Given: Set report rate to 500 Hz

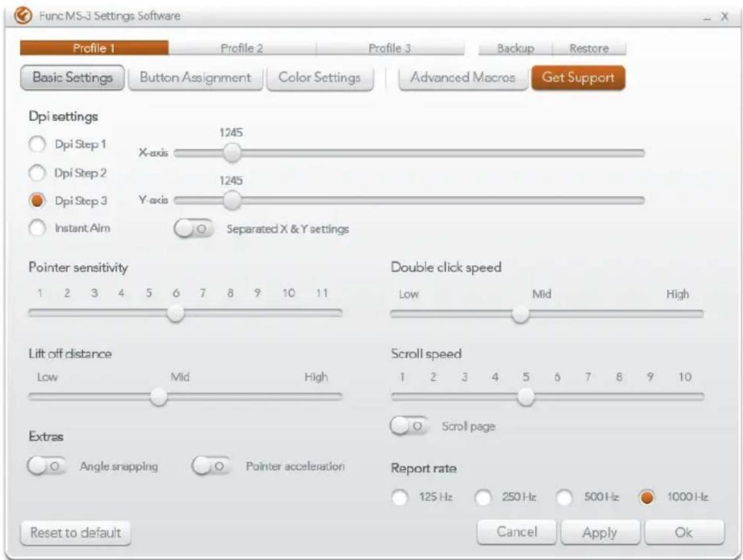Looking at the screenshot, I should pyautogui.click(x=564, y=498).
